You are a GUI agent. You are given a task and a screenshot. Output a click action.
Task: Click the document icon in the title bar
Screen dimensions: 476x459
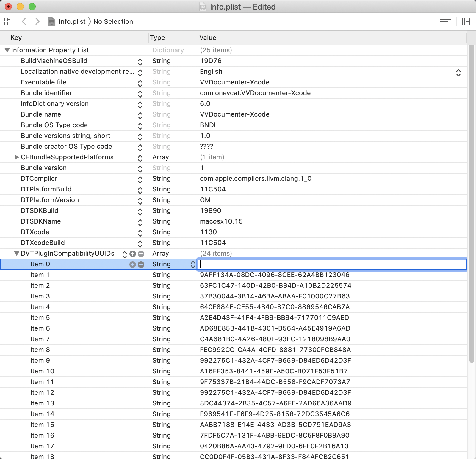pos(203,7)
